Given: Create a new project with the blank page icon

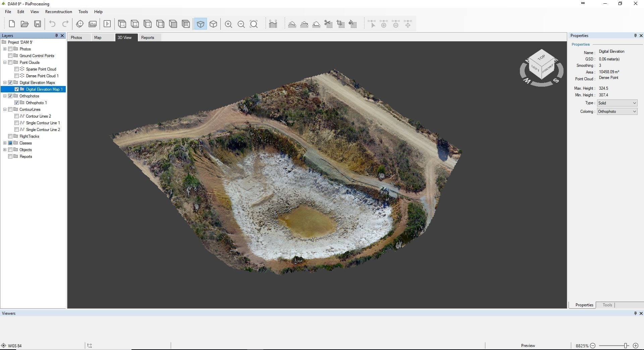Looking at the screenshot, I should (12, 24).
